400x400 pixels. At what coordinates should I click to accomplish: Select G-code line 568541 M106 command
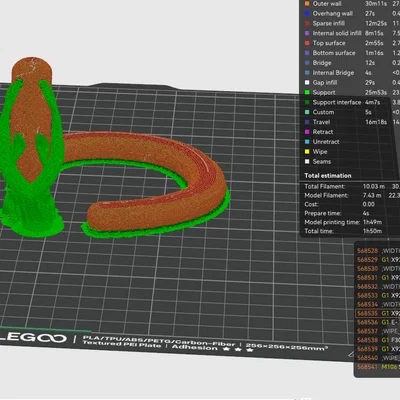tap(378, 367)
